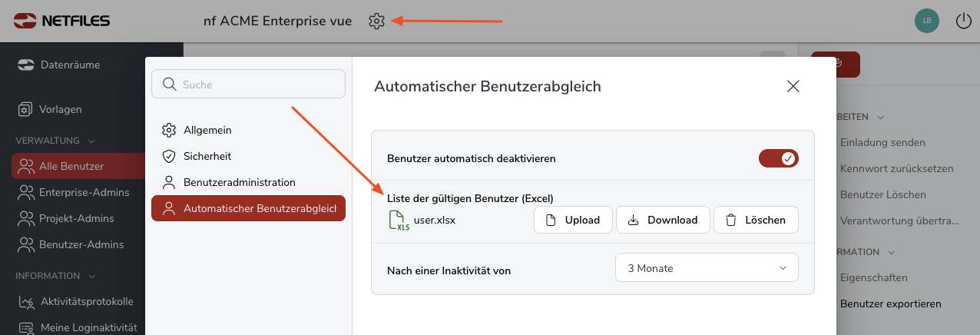980x335 pixels.
Task: Select Allgemein settings tab
Action: tap(207, 130)
